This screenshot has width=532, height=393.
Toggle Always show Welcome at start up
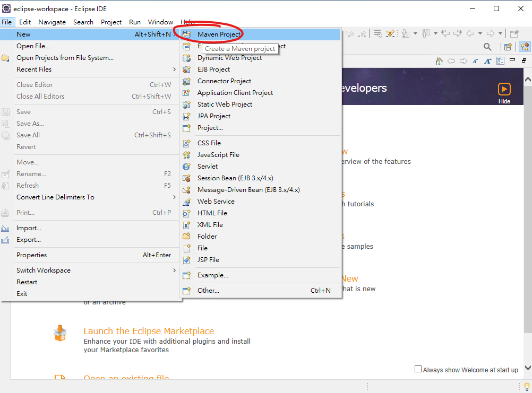pos(418,369)
